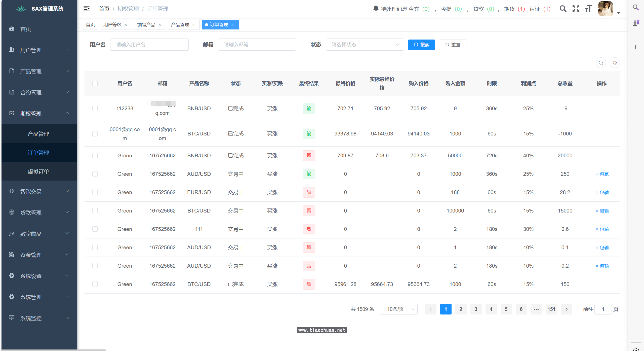Screen dimensions: 644x351
Task: Open 虚拟订单 in the sidebar submenu
Action: (x=38, y=172)
